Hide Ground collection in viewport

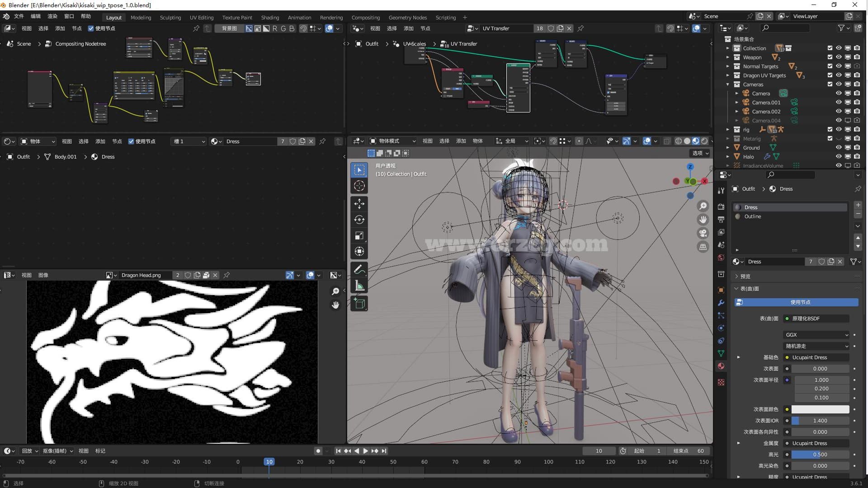[839, 148]
